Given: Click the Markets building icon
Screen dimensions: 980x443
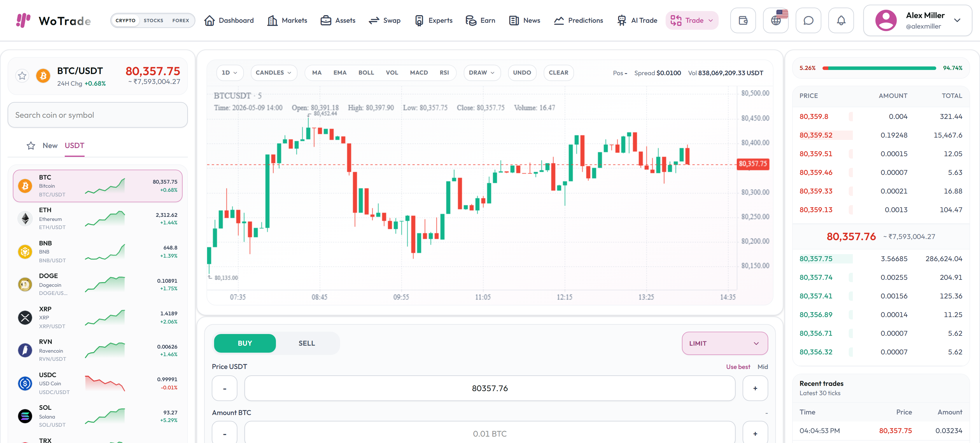Looking at the screenshot, I should tap(272, 20).
